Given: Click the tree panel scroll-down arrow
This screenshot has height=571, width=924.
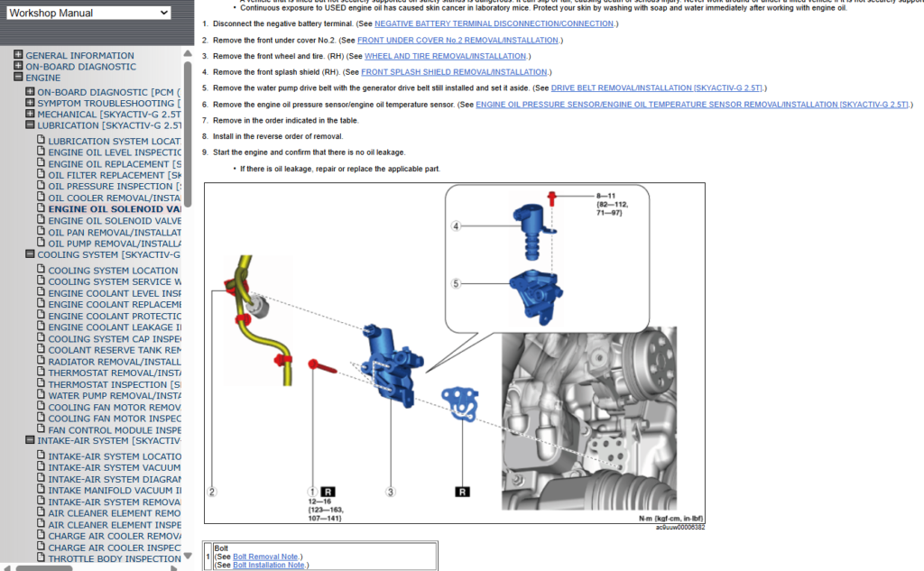Looking at the screenshot, I should coord(188,556).
